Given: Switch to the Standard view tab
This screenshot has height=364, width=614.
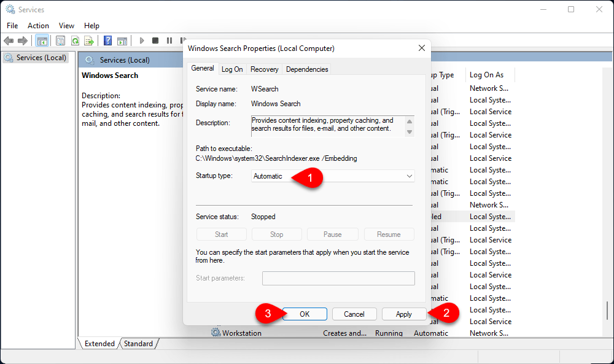Looking at the screenshot, I should tap(138, 344).
